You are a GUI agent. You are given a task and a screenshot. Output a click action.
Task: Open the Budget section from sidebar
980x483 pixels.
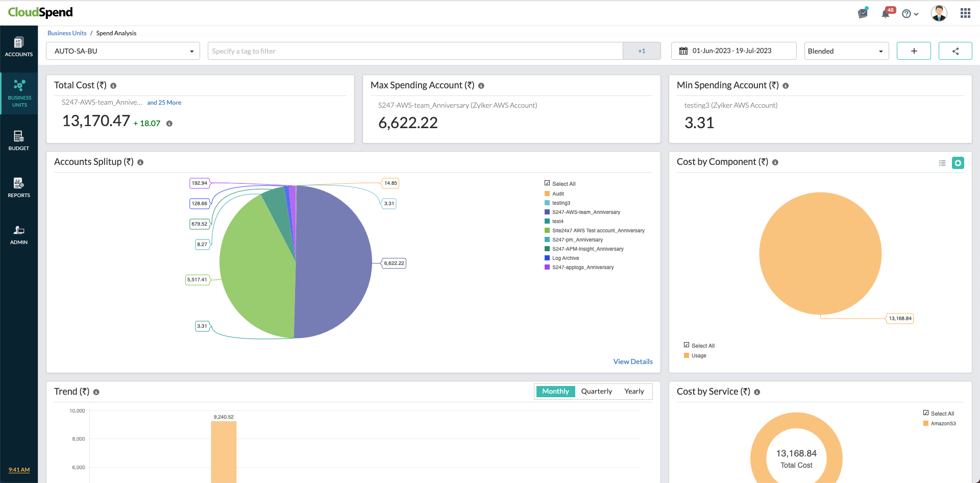pyautogui.click(x=19, y=139)
